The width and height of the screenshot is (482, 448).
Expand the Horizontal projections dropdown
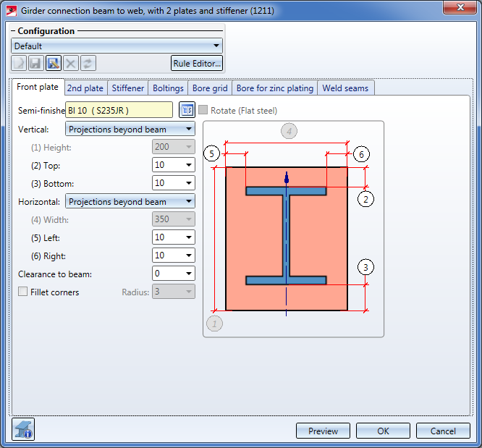point(130,202)
